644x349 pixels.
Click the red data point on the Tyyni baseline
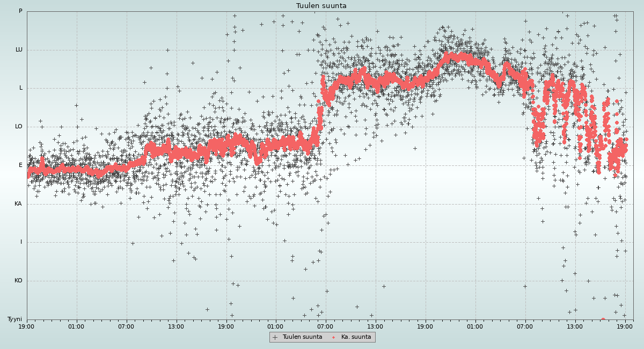tap(603, 319)
